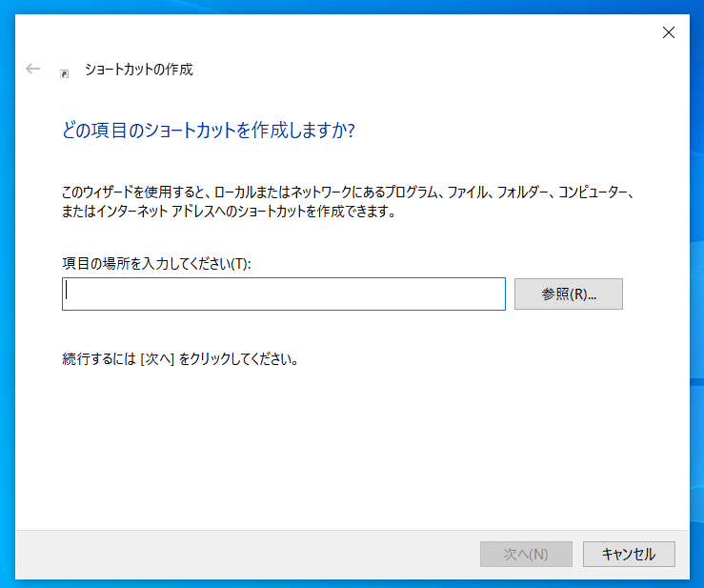
Task: Click the window title ショートカットの作成
Action: (x=139, y=70)
